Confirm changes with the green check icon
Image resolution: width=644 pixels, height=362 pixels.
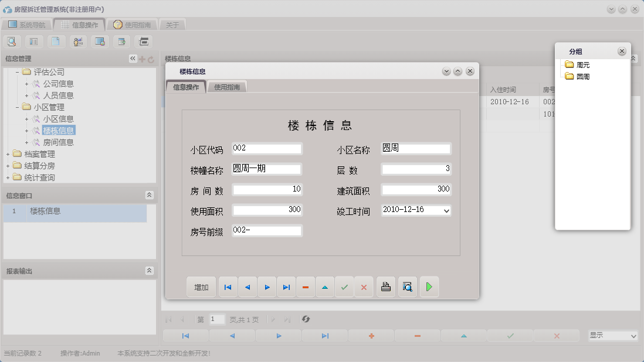click(x=344, y=286)
